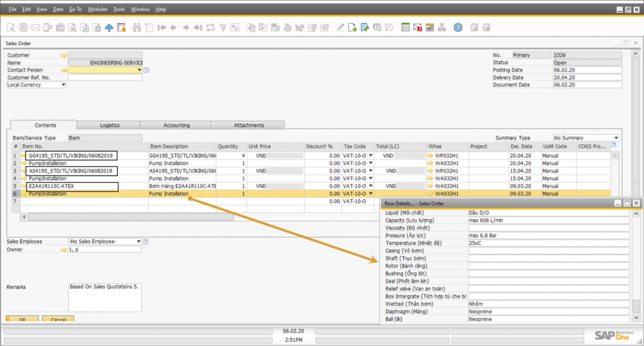The height and width of the screenshot is (346, 644).
Task: Click the Viscosity field in Row Details
Action: point(549,227)
